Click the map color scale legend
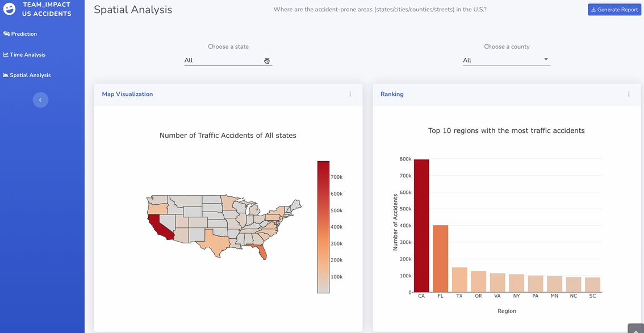 [x=323, y=227]
